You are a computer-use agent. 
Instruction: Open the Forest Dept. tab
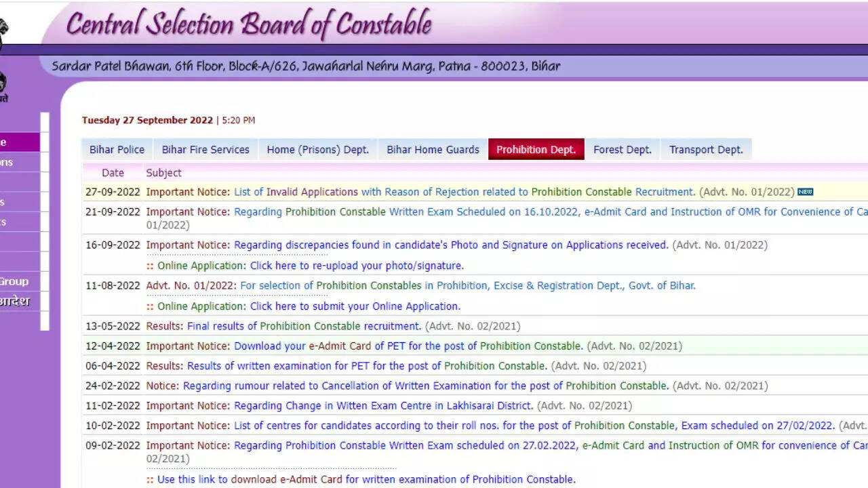[x=622, y=150]
